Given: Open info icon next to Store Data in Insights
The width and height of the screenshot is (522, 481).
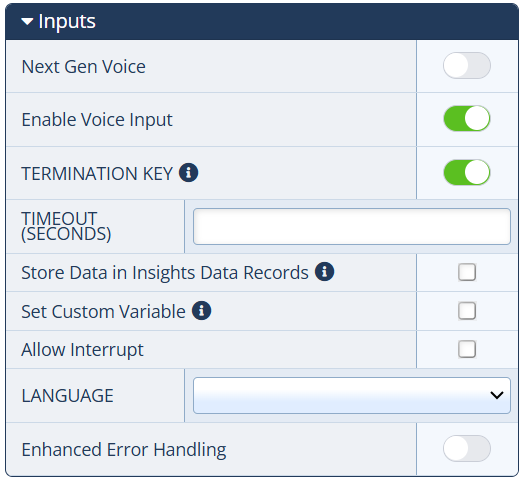Looking at the screenshot, I should pos(324,271).
